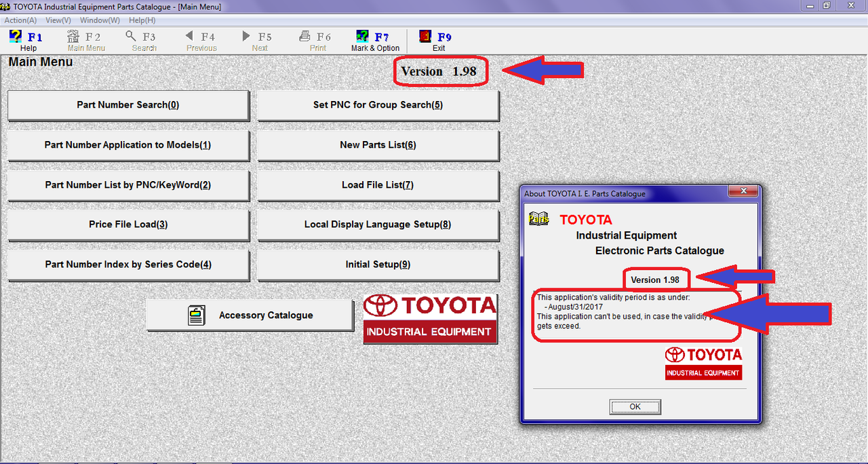The height and width of the screenshot is (464, 868).
Task: Open the View(V) menu
Action: pos(58,20)
